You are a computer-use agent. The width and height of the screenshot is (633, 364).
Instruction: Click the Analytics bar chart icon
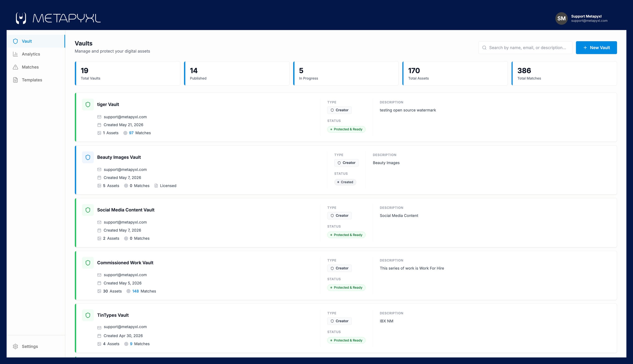15,54
